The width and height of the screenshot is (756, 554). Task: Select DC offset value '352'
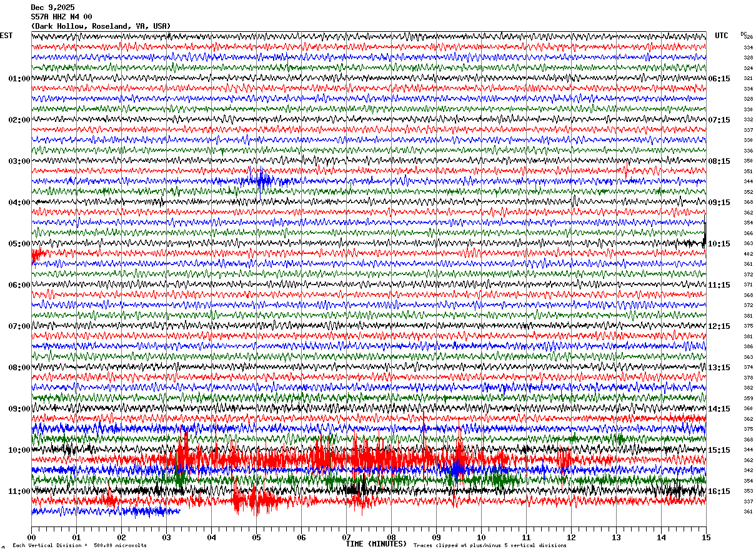[x=748, y=192]
